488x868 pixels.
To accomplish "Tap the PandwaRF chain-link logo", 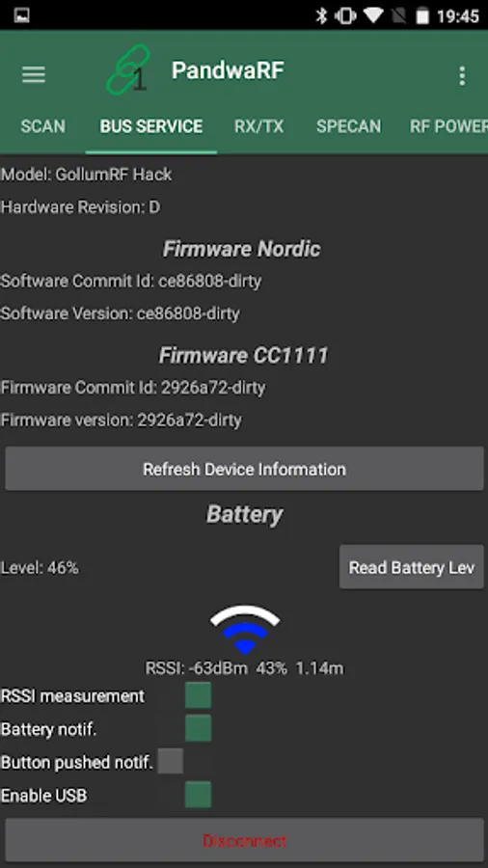I will pyautogui.click(x=128, y=69).
